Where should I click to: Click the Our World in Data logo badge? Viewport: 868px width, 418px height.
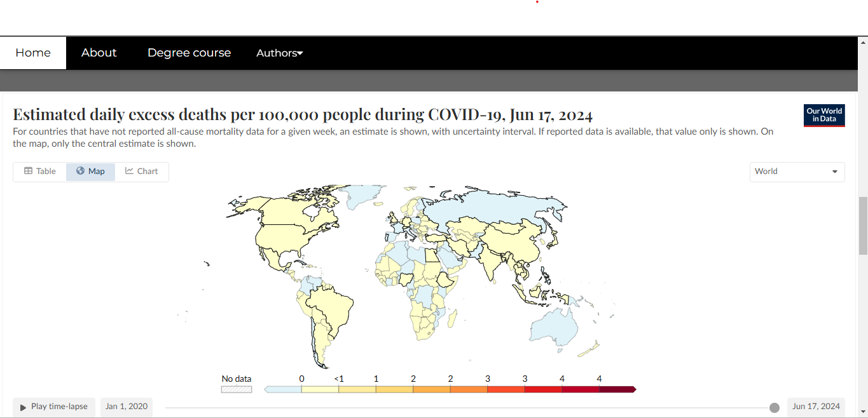pos(824,115)
